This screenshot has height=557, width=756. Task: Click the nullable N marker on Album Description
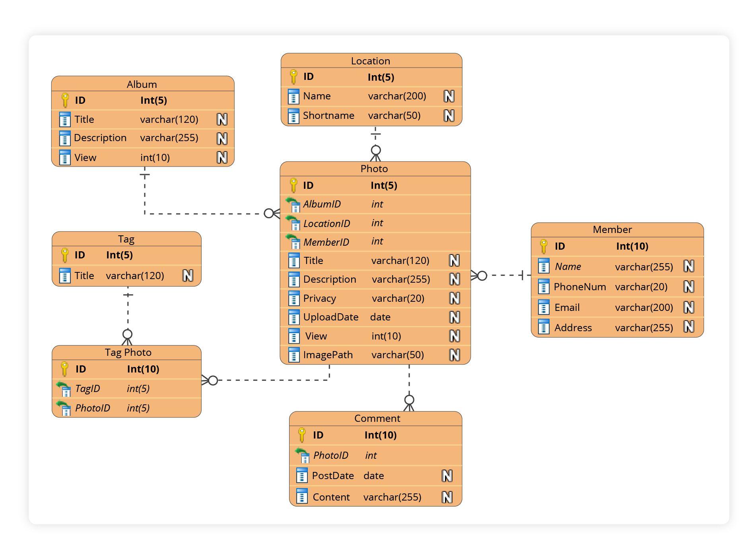pyautogui.click(x=222, y=138)
